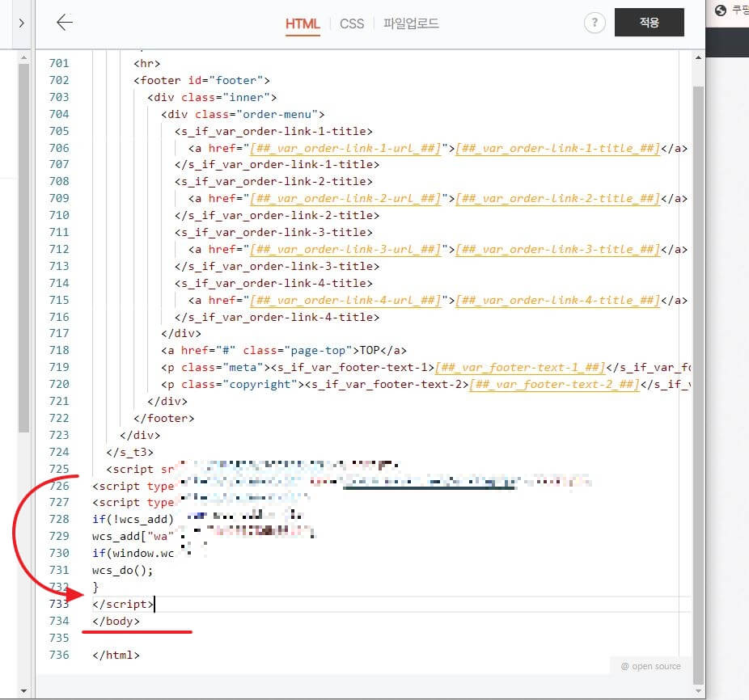Click the 적용 apply button

click(650, 23)
